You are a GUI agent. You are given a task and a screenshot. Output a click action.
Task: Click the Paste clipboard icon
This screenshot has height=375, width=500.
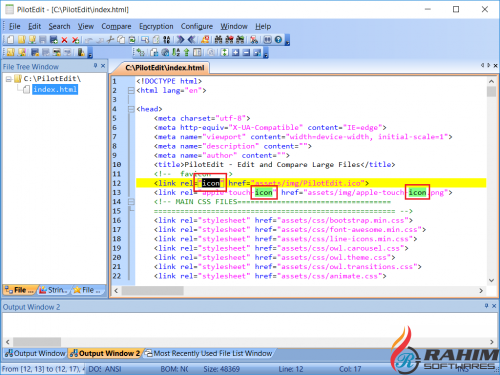(132, 40)
